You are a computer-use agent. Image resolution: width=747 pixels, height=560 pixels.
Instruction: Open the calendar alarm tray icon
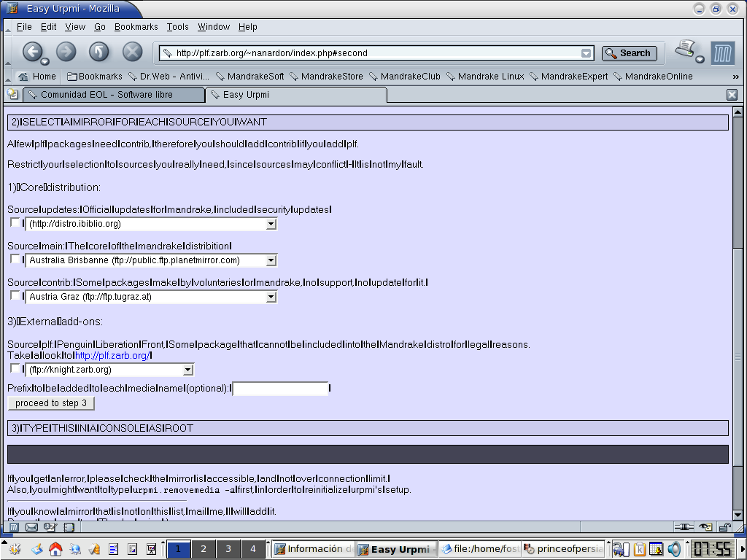(x=656, y=549)
